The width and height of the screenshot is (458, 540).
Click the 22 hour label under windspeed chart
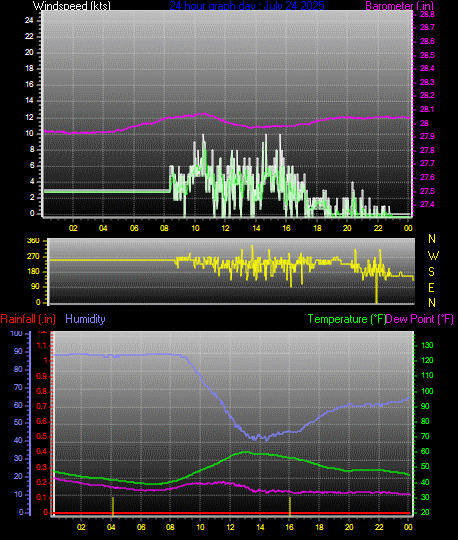click(378, 228)
